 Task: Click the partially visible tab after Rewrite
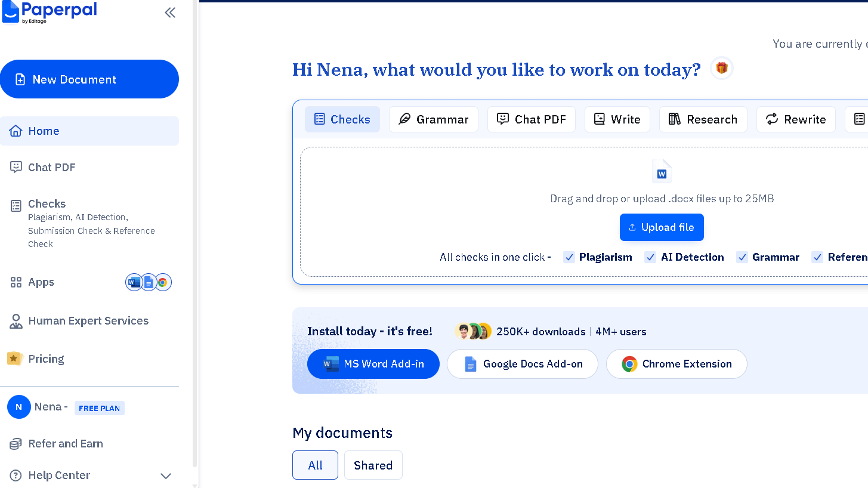[857, 119]
